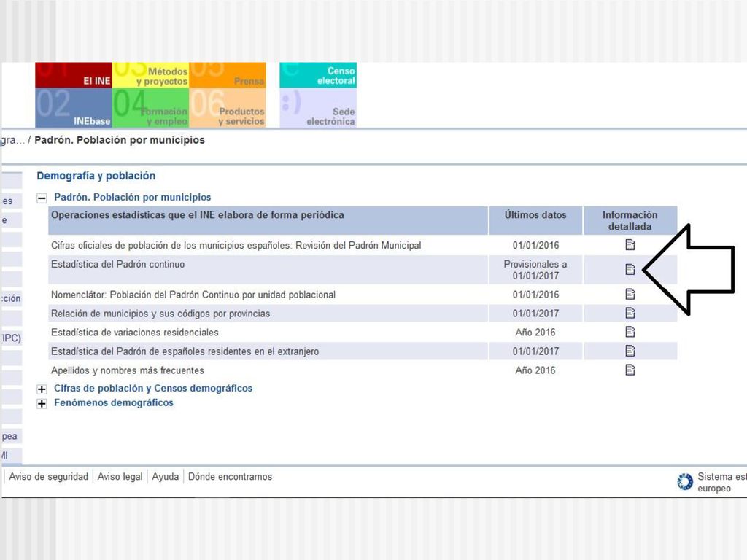Open Estadística de variaciones residenciales link
This screenshot has width=747, height=560.
134,332
